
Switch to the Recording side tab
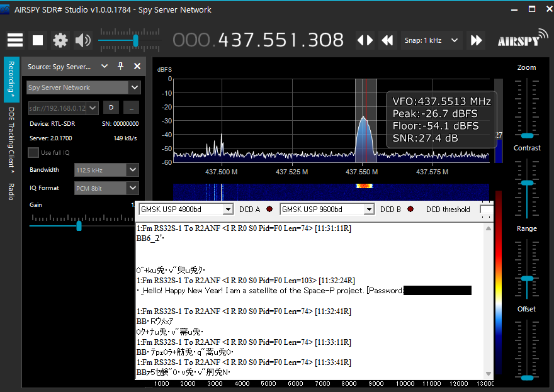tap(11, 79)
